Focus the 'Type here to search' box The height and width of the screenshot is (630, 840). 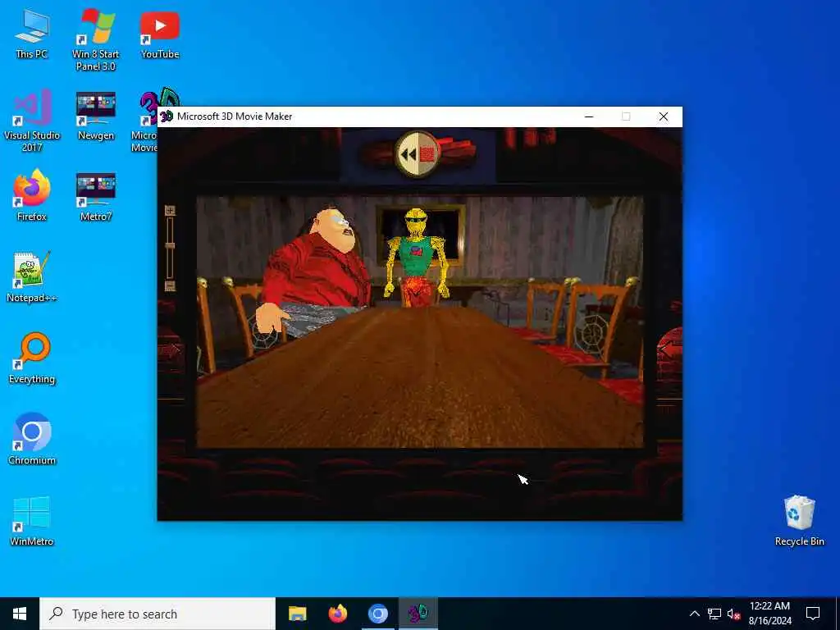(x=157, y=614)
